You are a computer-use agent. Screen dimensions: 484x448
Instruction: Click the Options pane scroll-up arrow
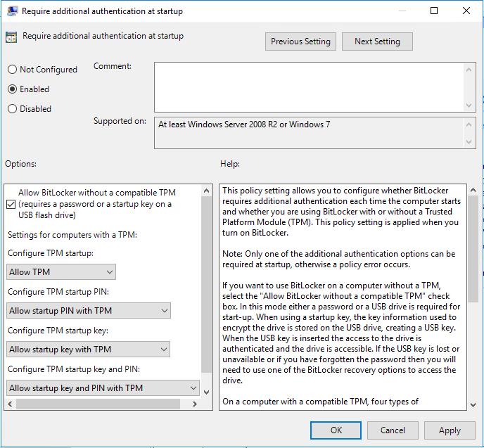click(x=207, y=191)
